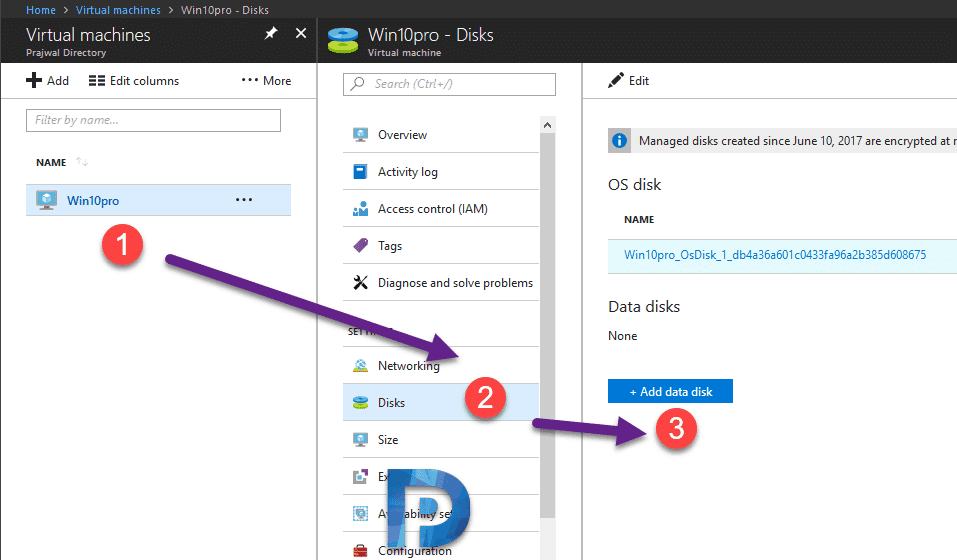Screen dimensions: 957x560
Task: Click the Activity log book icon
Action: point(360,172)
